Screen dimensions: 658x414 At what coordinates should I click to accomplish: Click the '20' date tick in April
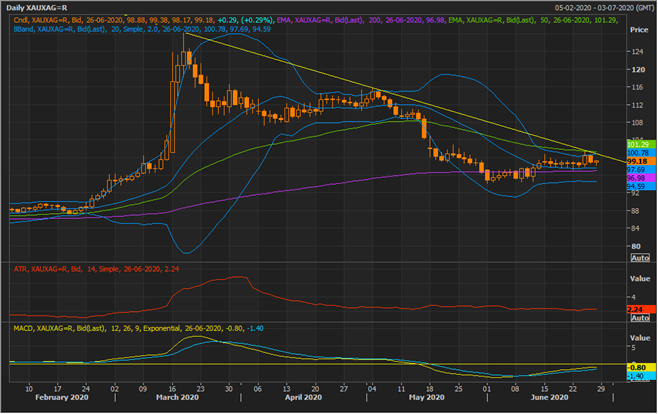315,389
